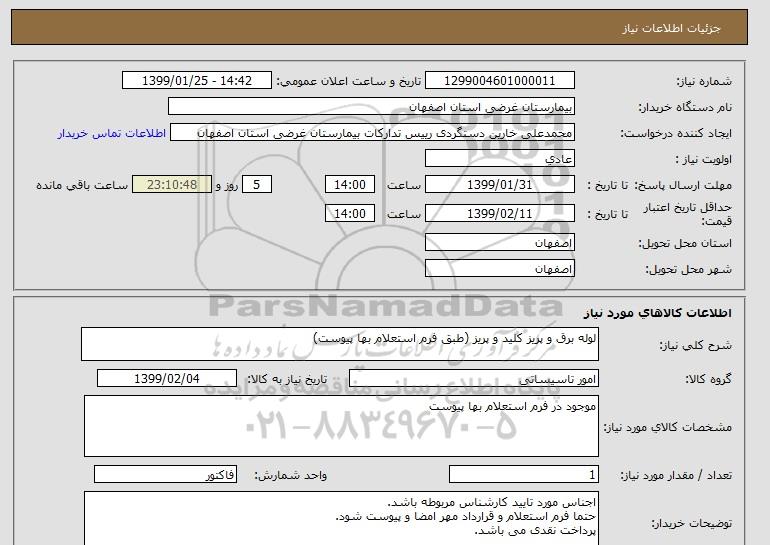Viewport: 770px width, 545px height.
Task: Click the text ساعت باقی مانده
Action: (82, 185)
